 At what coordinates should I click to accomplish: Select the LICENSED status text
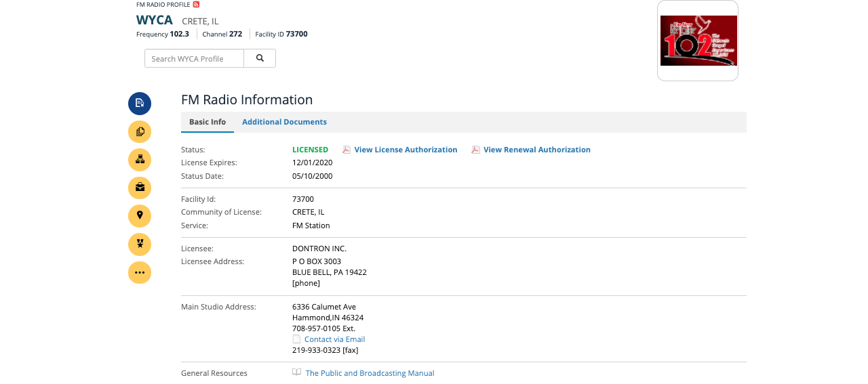pyautogui.click(x=310, y=150)
